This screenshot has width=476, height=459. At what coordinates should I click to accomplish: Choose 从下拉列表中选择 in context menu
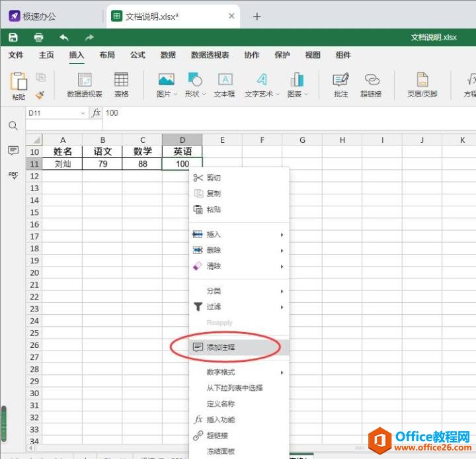click(239, 388)
